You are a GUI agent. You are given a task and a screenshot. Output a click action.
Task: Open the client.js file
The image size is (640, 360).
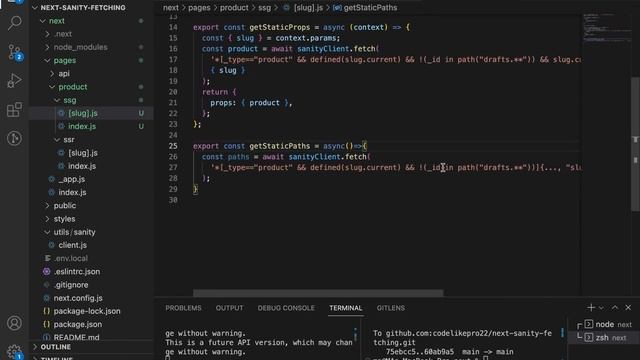72,245
